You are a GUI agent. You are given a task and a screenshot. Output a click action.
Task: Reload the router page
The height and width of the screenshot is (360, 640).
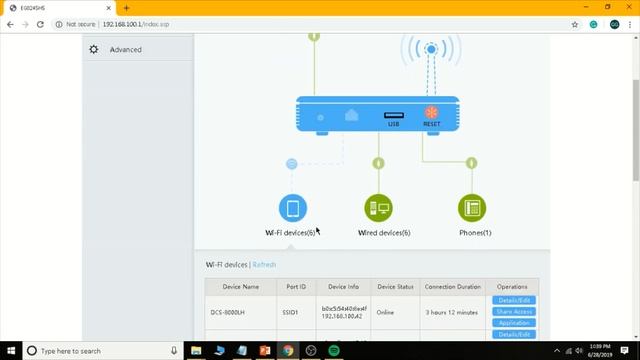[x=40, y=24]
